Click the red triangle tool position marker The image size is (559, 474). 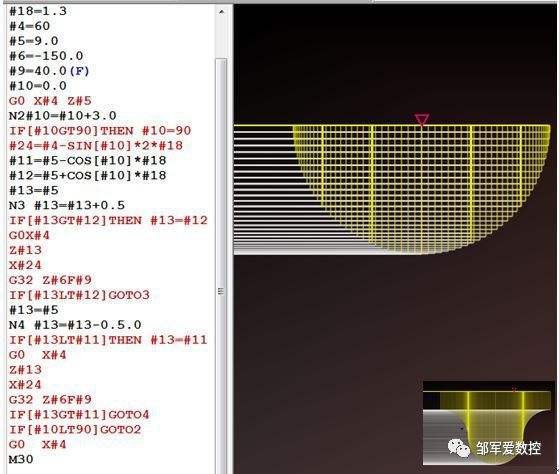[422, 120]
